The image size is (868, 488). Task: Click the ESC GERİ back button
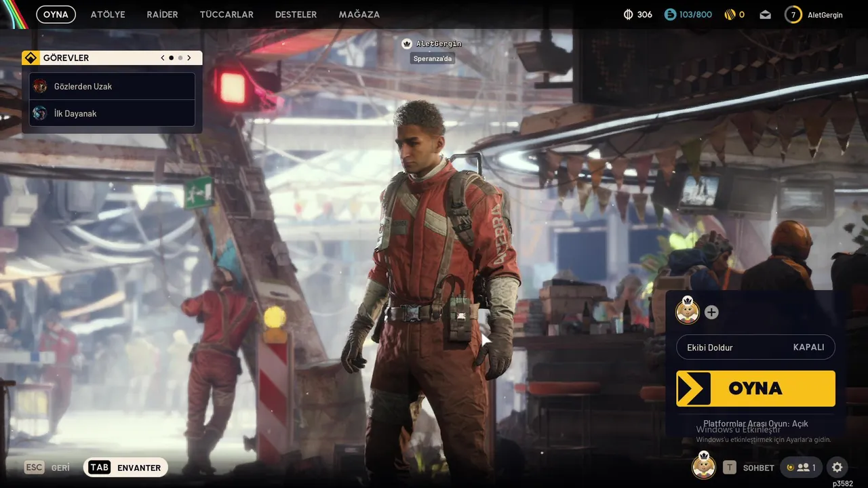(x=47, y=468)
